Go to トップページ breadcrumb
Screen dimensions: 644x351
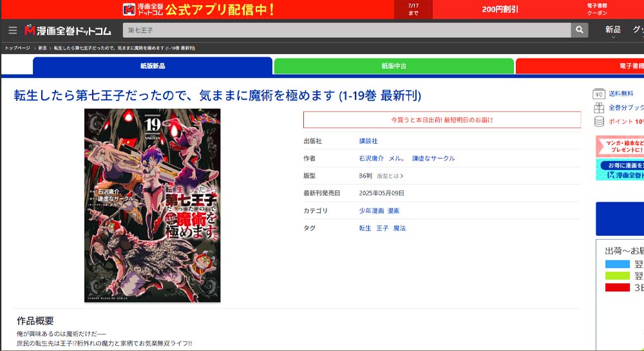point(17,48)
